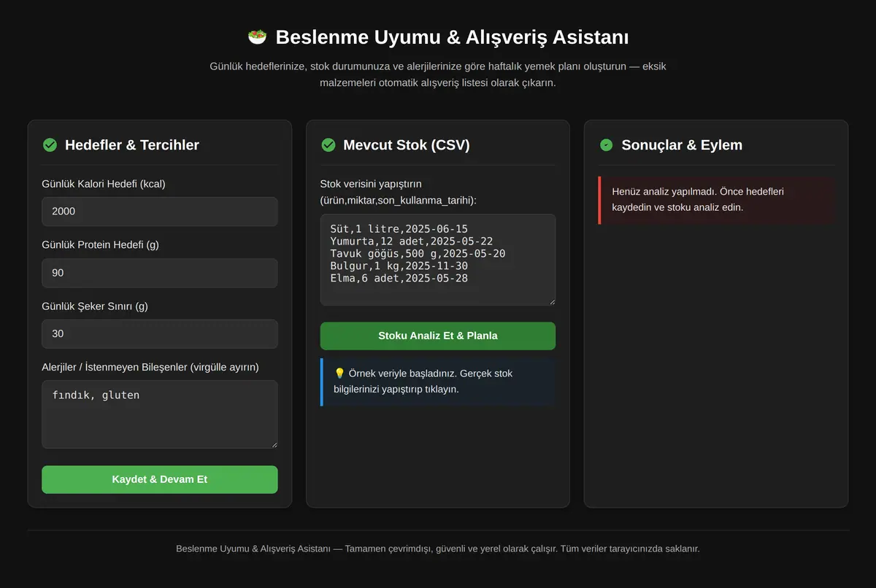This screenshot has height=588, width=876.
Task: Click the Stok verisini yapıştırın label
Action: (400, 192)
